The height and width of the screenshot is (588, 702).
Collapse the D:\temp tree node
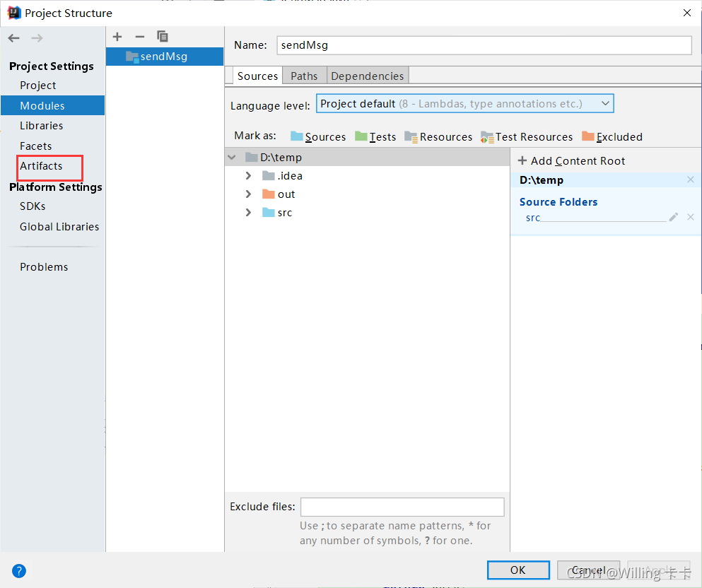coord(232,157)
